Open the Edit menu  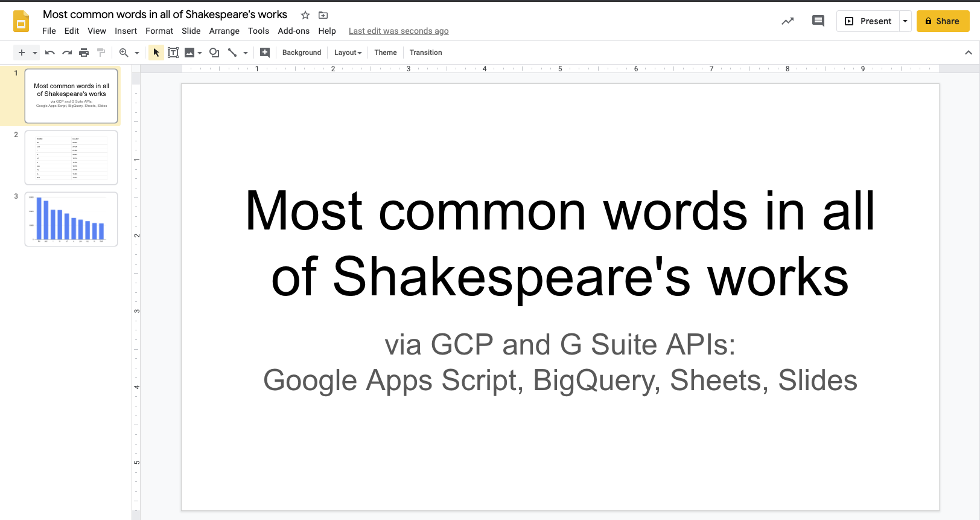coord(72,31)
